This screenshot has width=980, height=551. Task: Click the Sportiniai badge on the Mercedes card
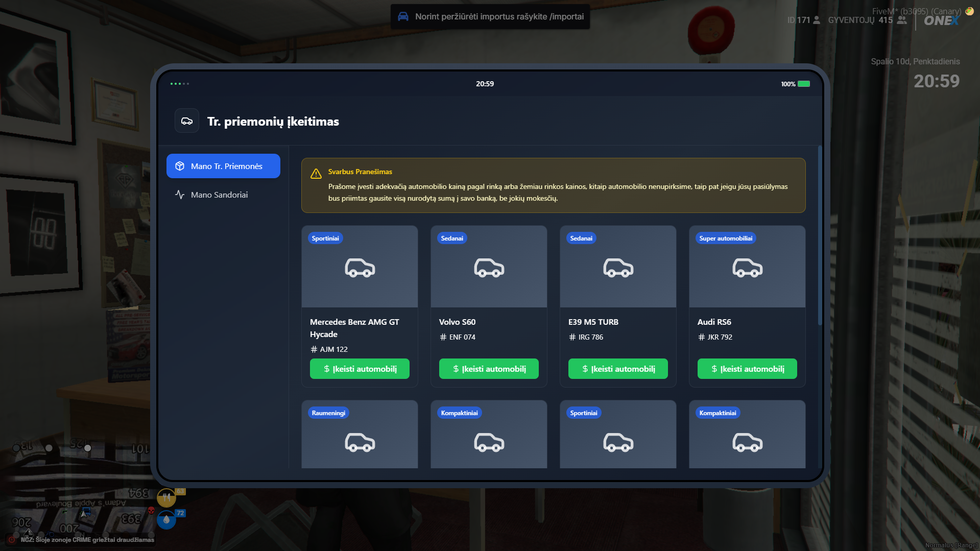click(x=325, y=238)
